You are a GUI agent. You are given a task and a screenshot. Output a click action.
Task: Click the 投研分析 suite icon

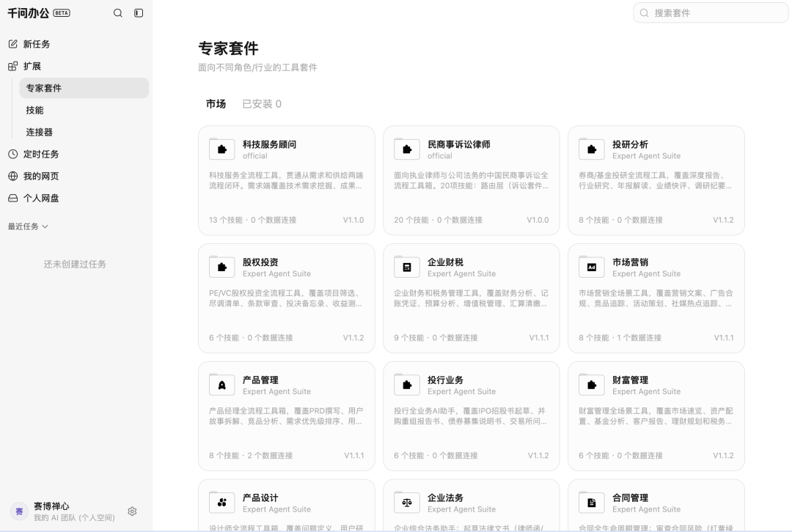[592, 149]
